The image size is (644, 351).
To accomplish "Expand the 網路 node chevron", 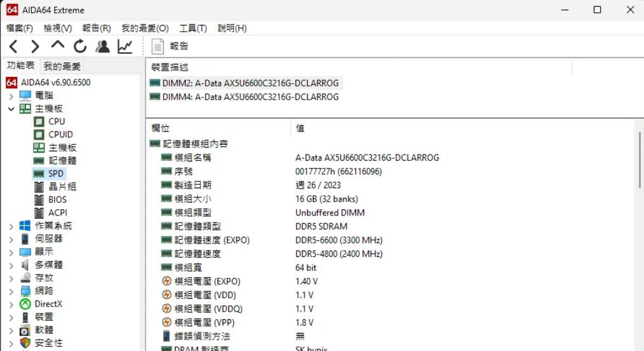I will (11, 291).
